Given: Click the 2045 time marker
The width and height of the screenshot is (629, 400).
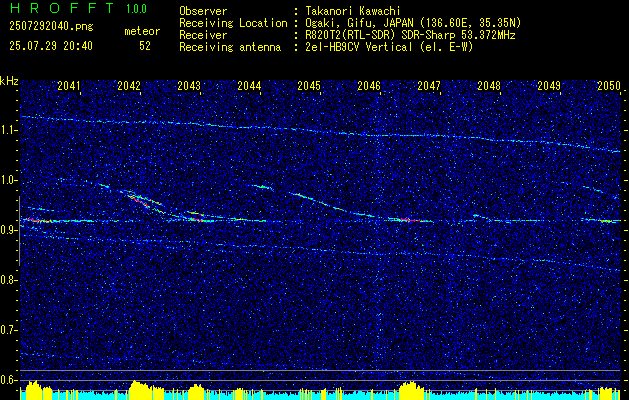Looking at the screenshot, I should pos(309,86).
